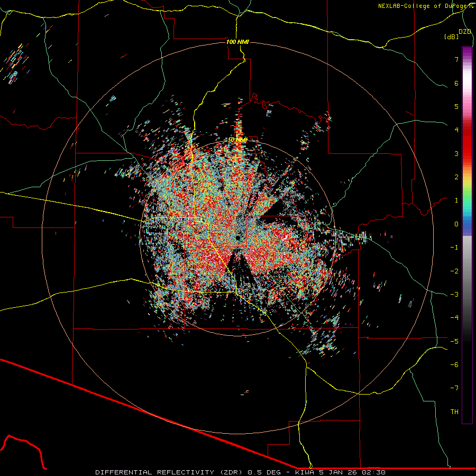
Task: Click the -2 dB value on color scale
Action: 454,271
